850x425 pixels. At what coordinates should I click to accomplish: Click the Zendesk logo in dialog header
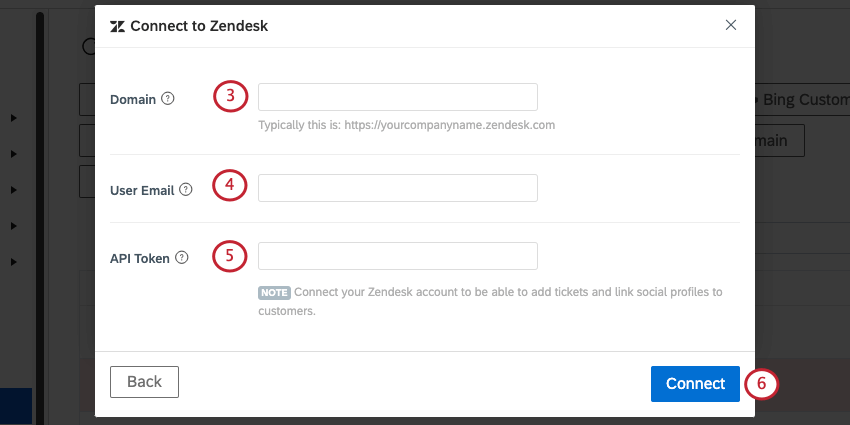pyautogui.click(x=117, y=27)
